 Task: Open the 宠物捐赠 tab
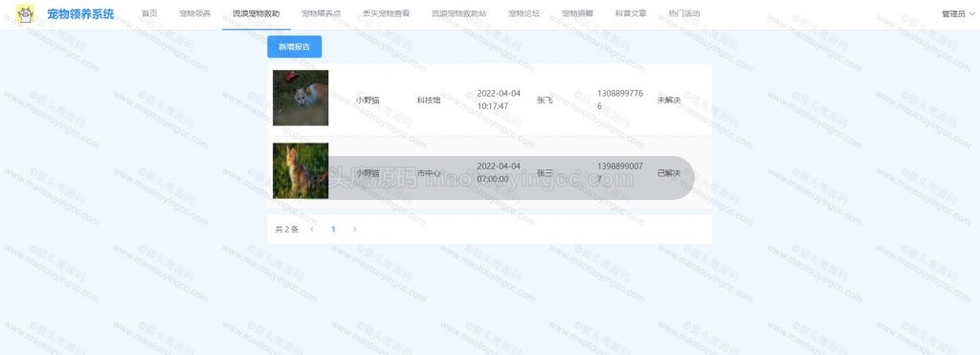pos(577,13)
